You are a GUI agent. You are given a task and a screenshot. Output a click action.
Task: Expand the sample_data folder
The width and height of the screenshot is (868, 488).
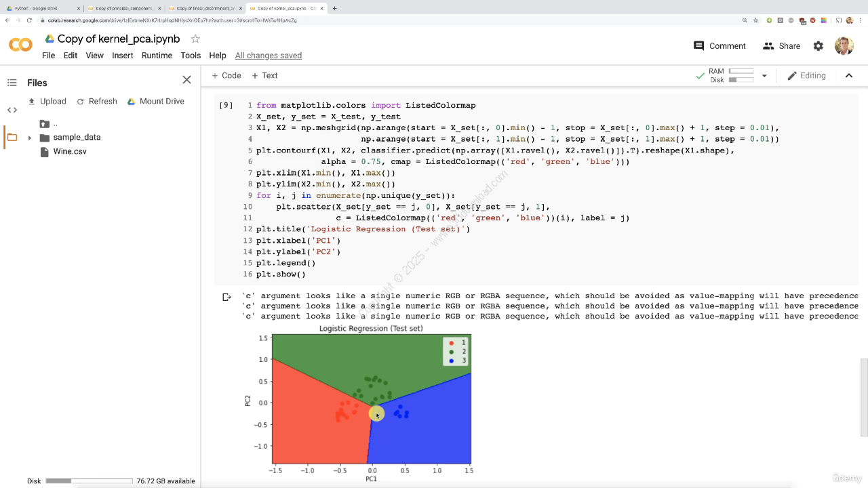click(x=29, y=138)
